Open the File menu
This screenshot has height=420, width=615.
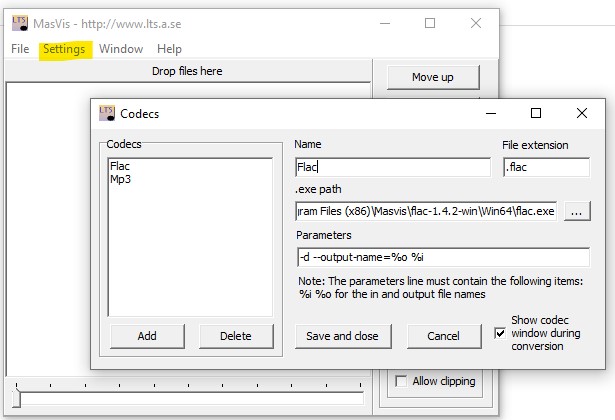pyautogui.click(x=20, y=49)
